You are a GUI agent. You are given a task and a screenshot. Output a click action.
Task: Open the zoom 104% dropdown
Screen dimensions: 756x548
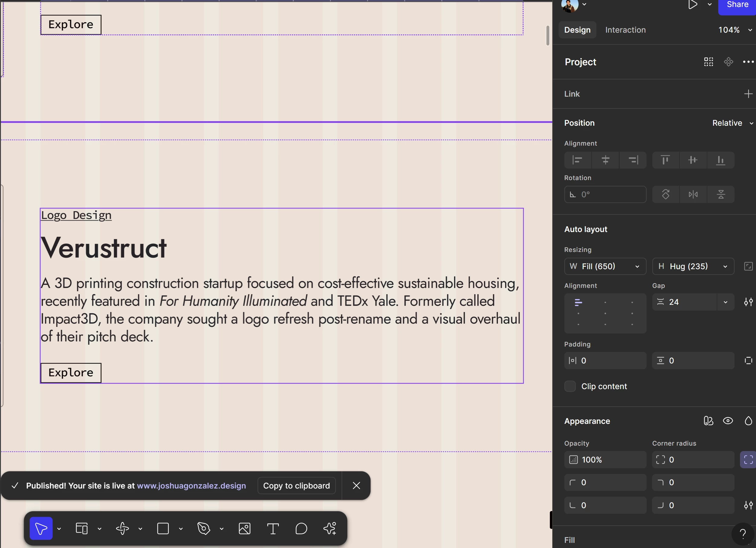pyautogui.click(x=735, y=30)
